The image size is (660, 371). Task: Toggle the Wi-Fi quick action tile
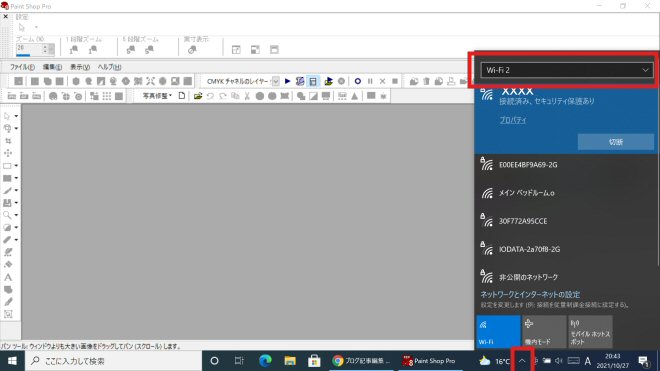pos(498,331)
